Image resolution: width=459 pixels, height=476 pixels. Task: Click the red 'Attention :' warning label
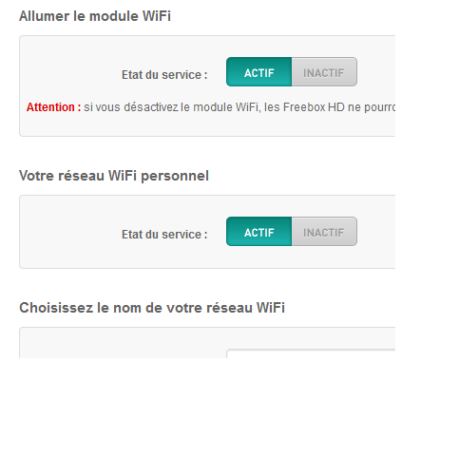click(53, 107)
